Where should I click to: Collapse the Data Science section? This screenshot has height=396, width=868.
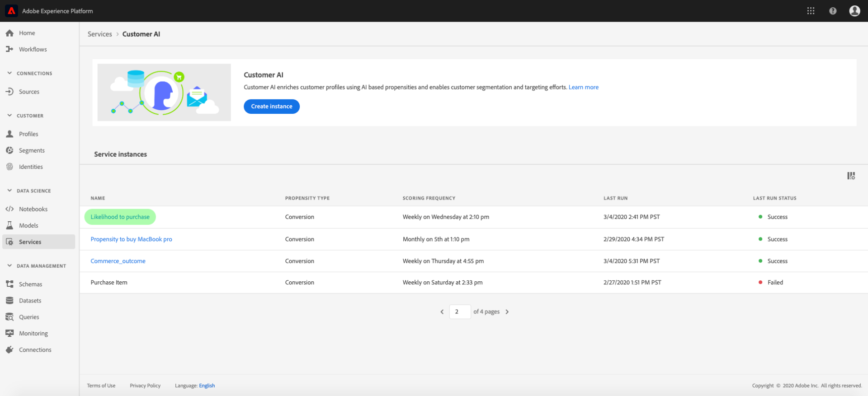[x=9, y=191]
